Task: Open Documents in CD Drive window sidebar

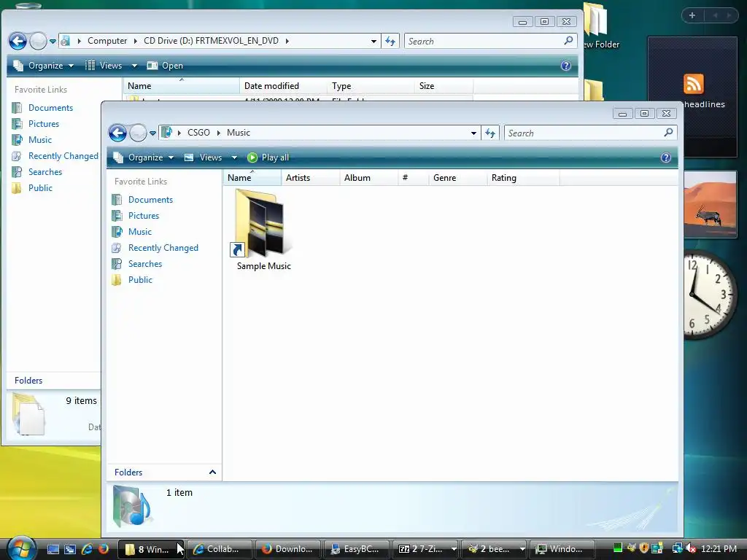Action: (x=50, y=108)
